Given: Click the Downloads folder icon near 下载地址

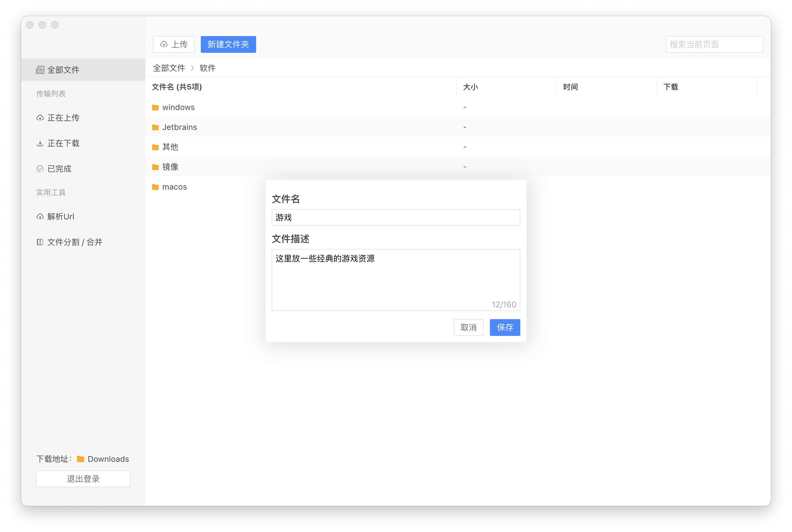Looking at the screenshot, I should tap(80, 459).
